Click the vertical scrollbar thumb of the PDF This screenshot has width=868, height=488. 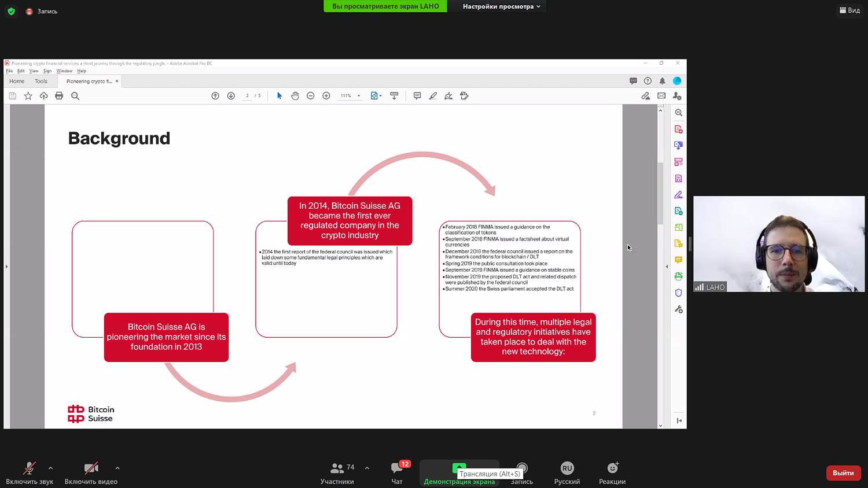pos(660,194)
